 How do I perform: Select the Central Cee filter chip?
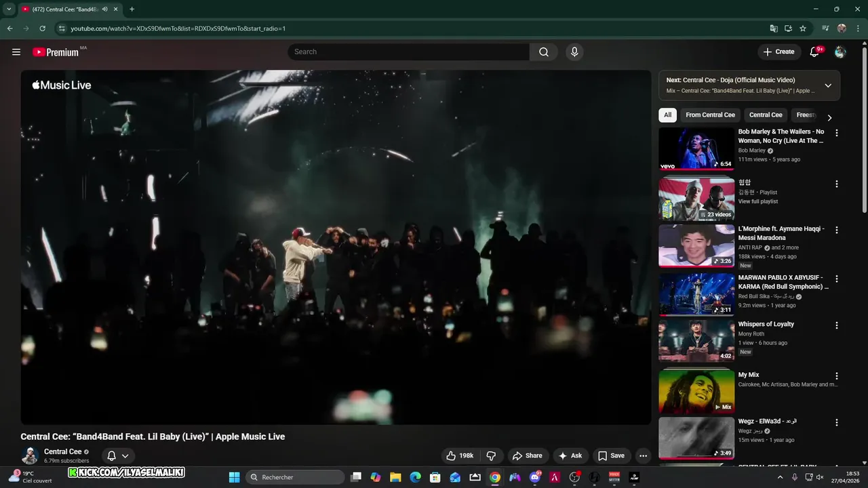click(766, 115)
